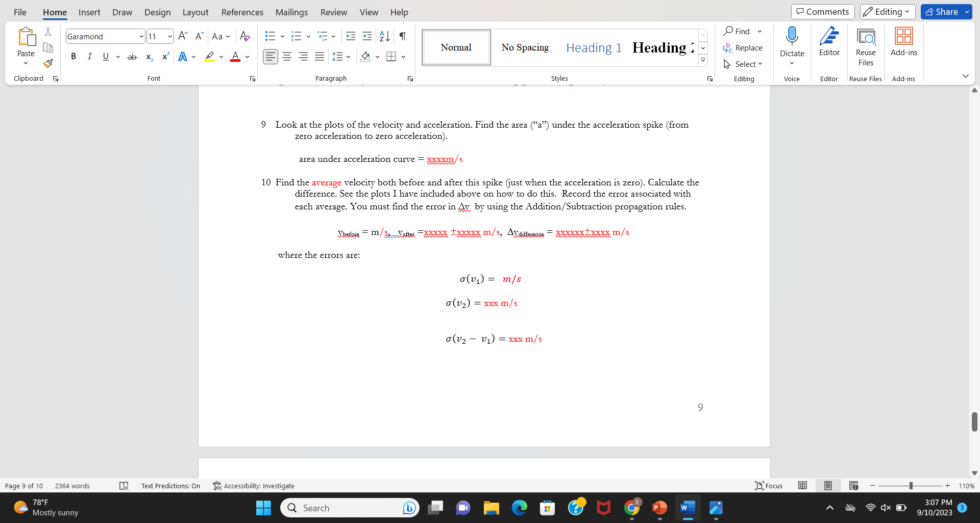Click the Format Painter brush icon
The width and height of the screenshot is (980, 523).
tap(48, 63)
